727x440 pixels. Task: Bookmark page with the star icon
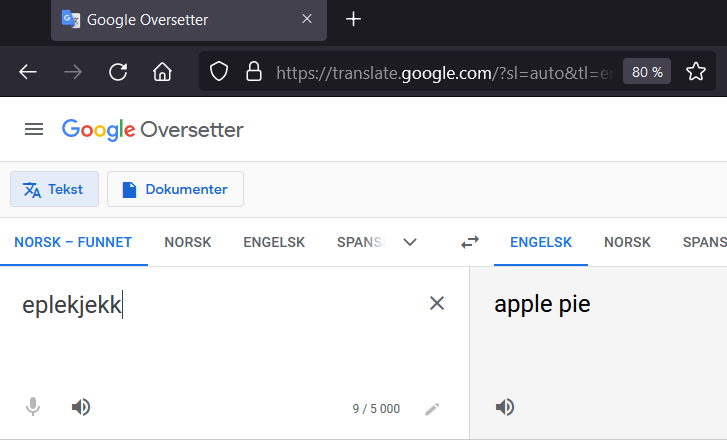(696, 72)
